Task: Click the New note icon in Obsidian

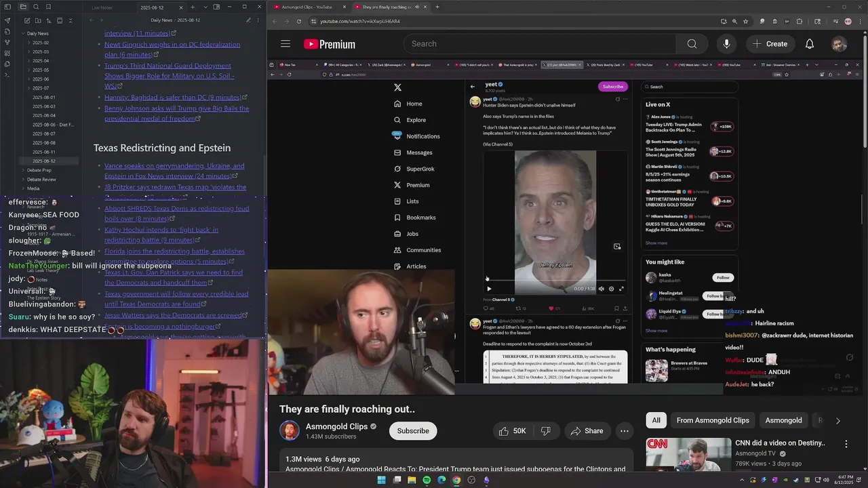Action: pos(26,20)
